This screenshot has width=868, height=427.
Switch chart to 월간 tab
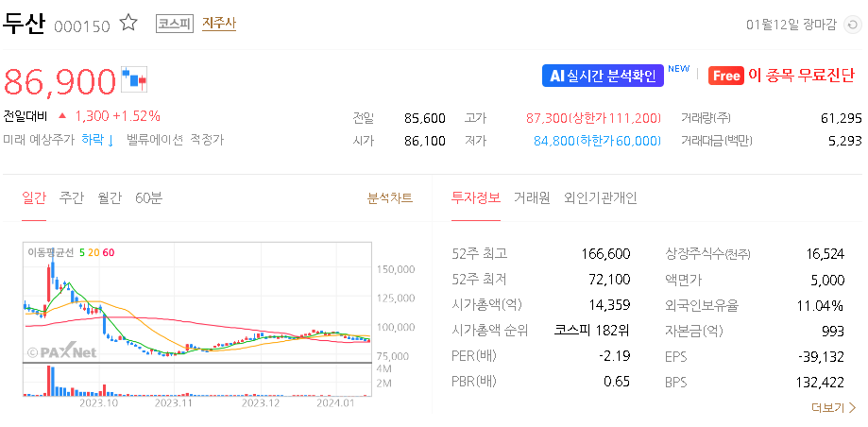(109, 198)
